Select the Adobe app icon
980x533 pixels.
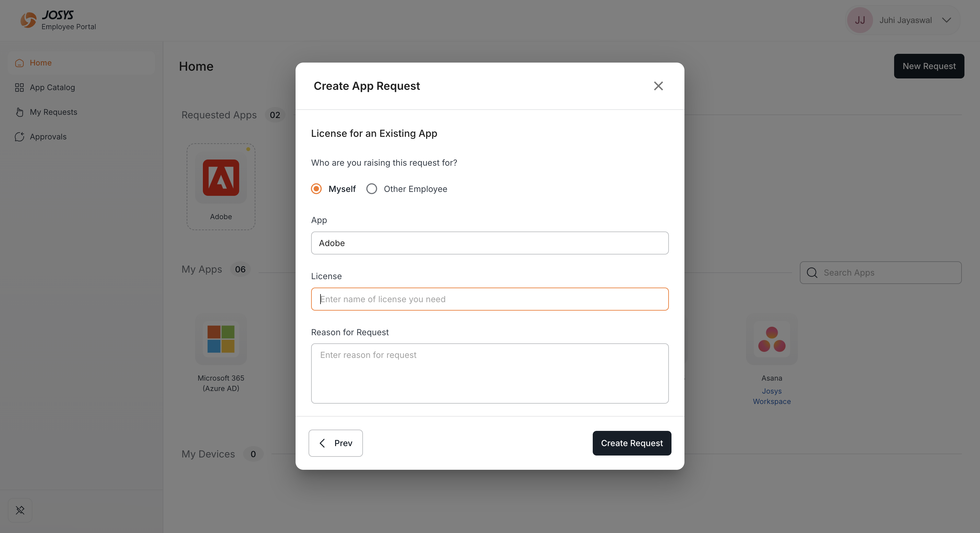point(221,178)
